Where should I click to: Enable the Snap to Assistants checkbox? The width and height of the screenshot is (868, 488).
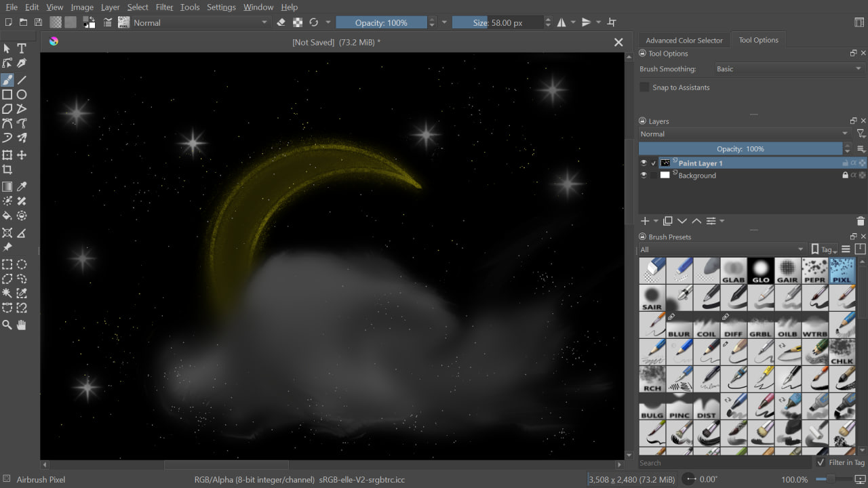coord(645,87)
